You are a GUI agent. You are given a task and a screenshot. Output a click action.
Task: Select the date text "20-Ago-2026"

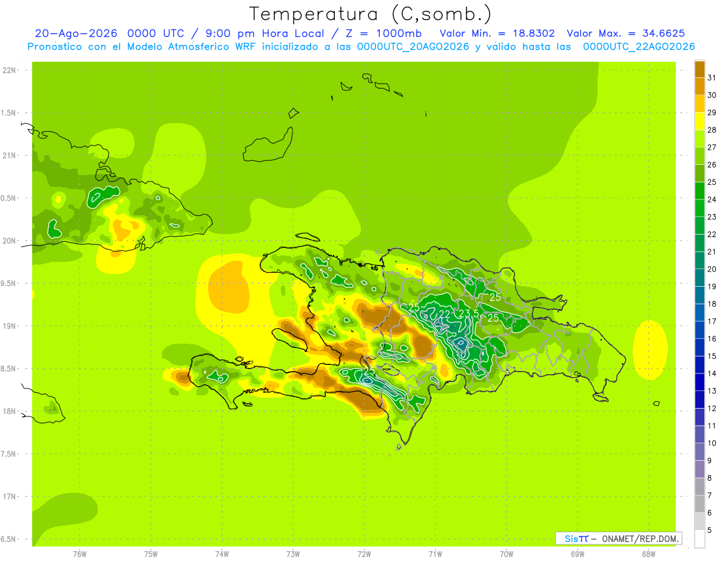[76, 33]
